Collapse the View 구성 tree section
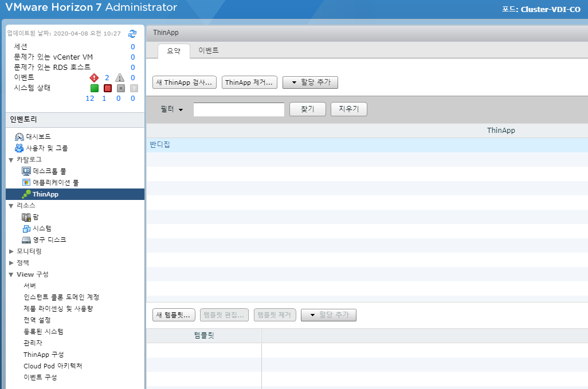Viewport: 588px width, 389px height. [11, 274]
